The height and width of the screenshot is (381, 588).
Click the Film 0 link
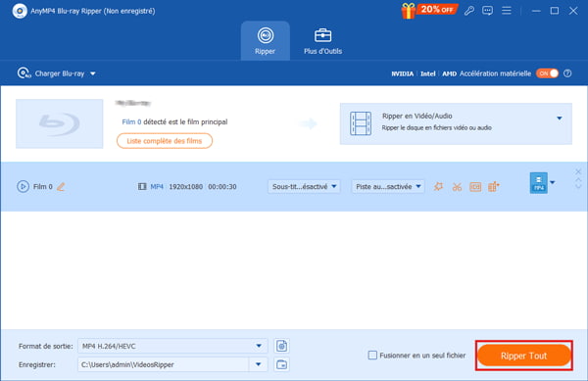tap(131, 121)
